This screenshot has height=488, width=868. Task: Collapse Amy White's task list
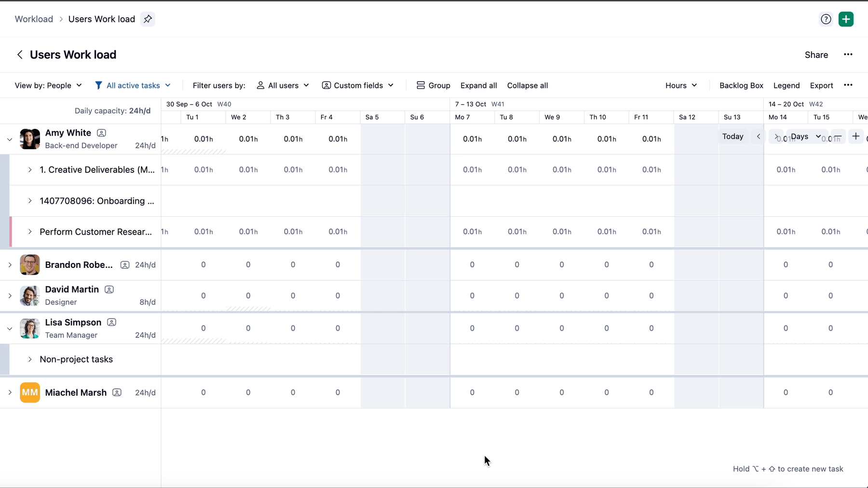click(x=10, y=139)
